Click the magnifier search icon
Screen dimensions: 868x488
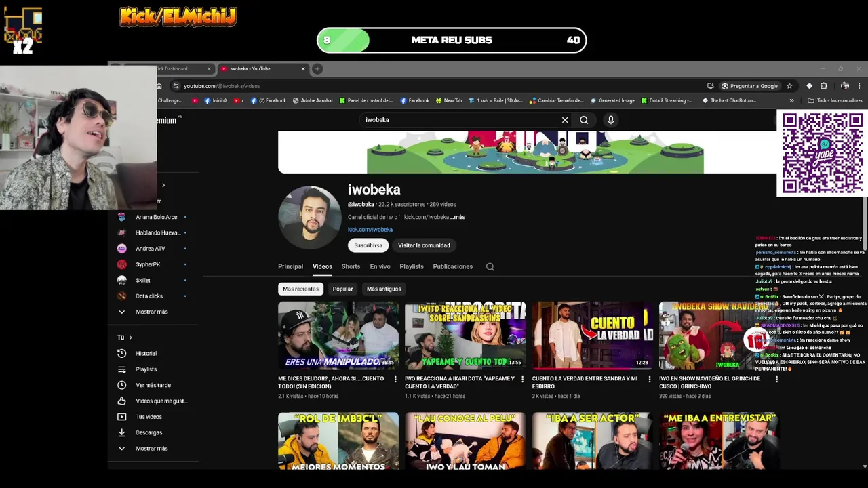584,120
